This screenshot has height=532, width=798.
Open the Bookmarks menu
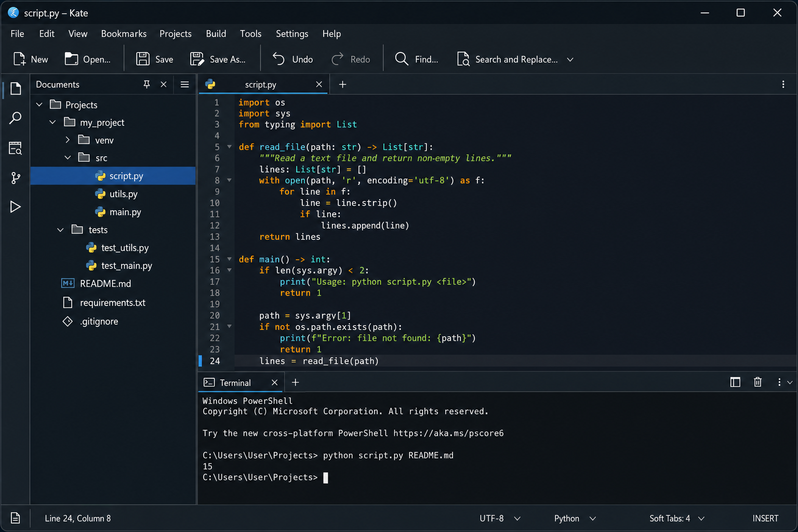[x=124, y=34]
